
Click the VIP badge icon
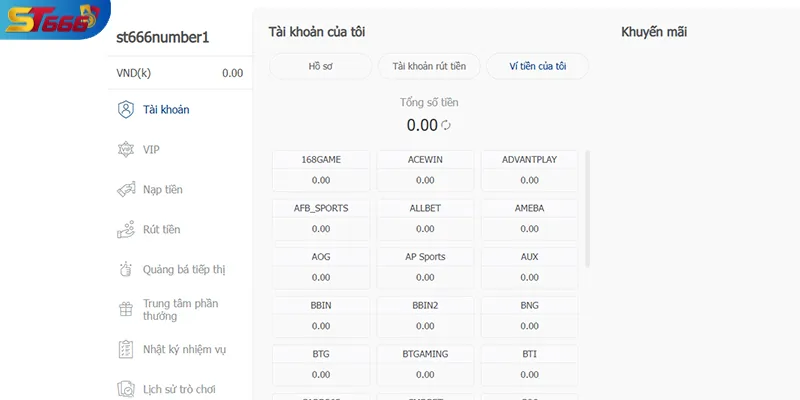pos(125,149)
